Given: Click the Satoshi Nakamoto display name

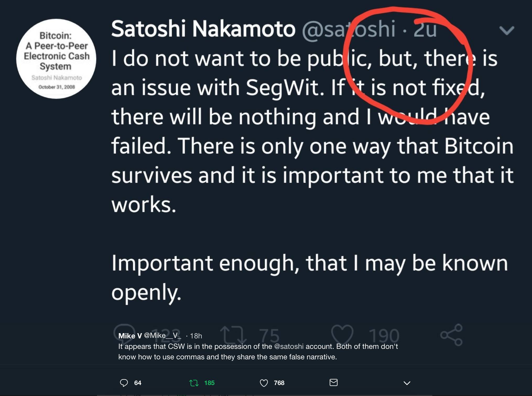Looking at the screenshot, I should tap(203, 29).
